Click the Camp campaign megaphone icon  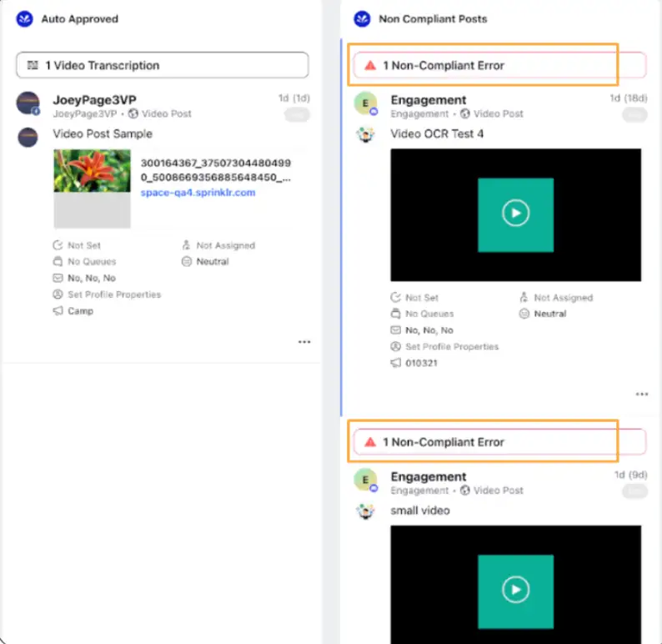pyautogui.click(x=58, y=311)
